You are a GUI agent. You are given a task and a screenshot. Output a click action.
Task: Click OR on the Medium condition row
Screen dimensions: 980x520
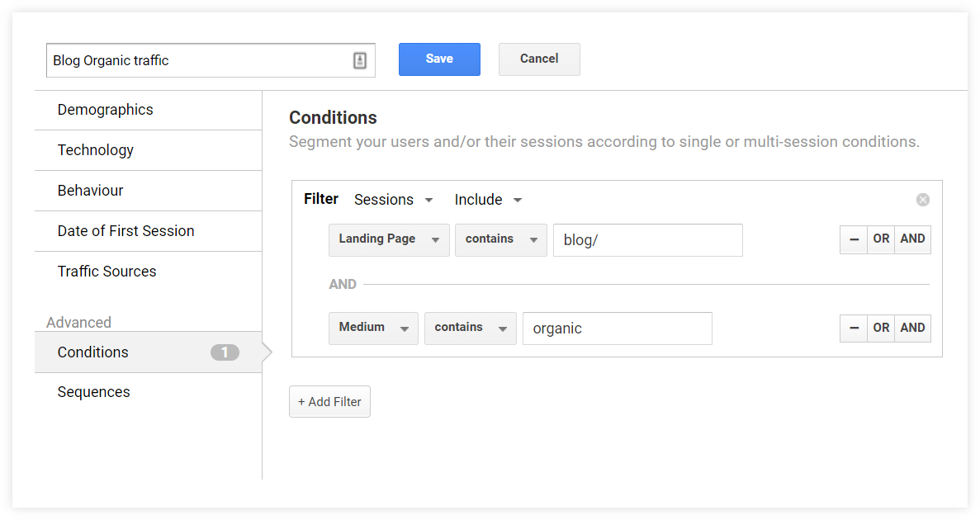click(881, 329)
